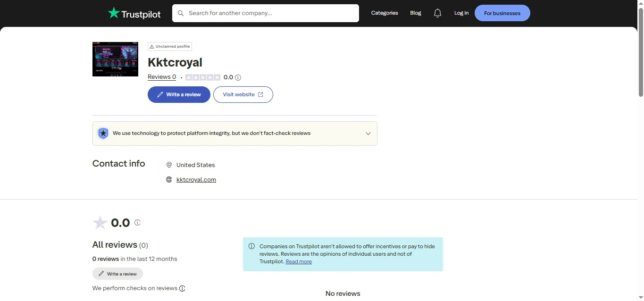Screen dimensions: 644x301
Task: Open the notifications bell icon
Action: 437,13
